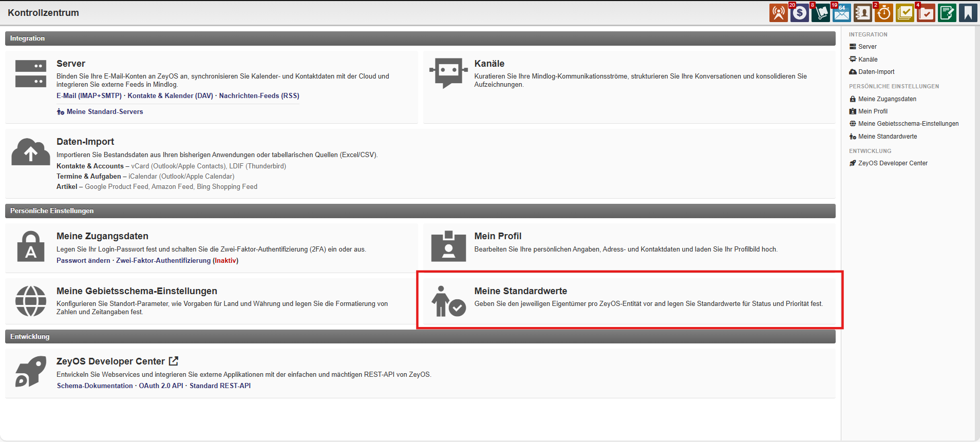Viewport: 980px width, 442px height.
Task: Open the dollar coin billing icon
Action: [799, 13]
